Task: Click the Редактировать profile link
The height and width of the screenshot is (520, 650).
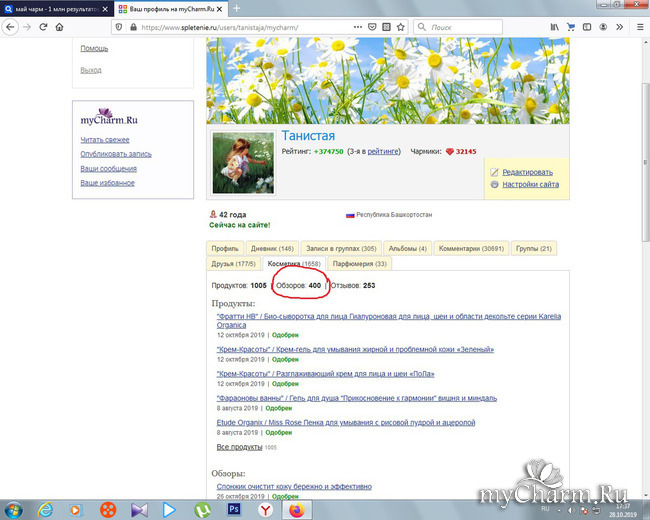Action: point(526,172)
